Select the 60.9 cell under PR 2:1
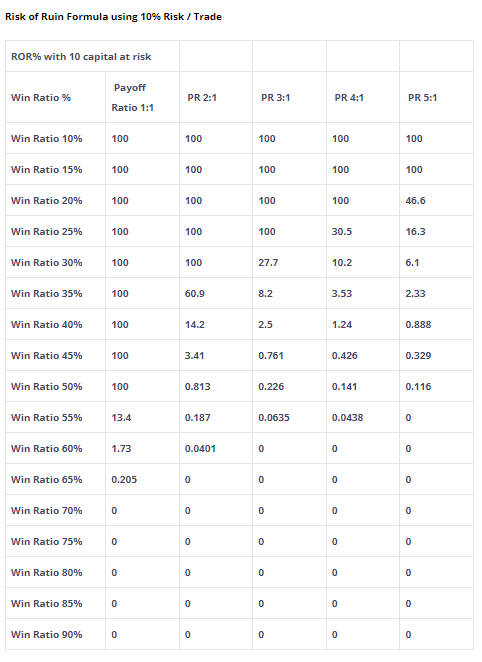The width and height of the screenshot is (482, 662). (x=216, y=293)
